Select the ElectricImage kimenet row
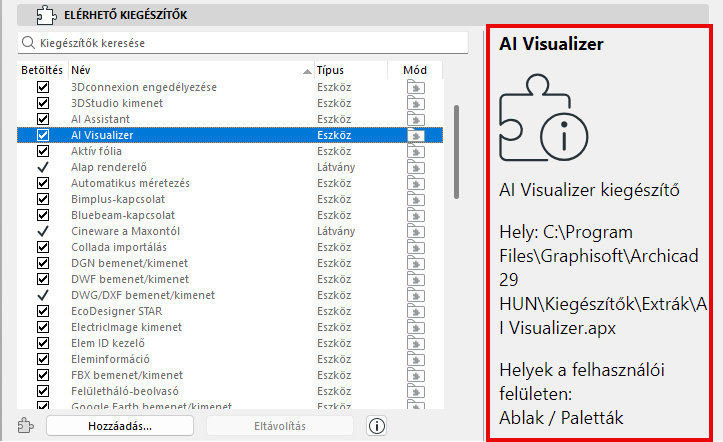 tap(230, 327)
